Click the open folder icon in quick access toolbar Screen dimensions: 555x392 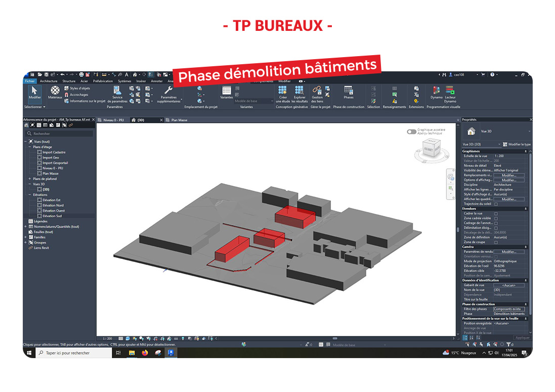point(39,75)
